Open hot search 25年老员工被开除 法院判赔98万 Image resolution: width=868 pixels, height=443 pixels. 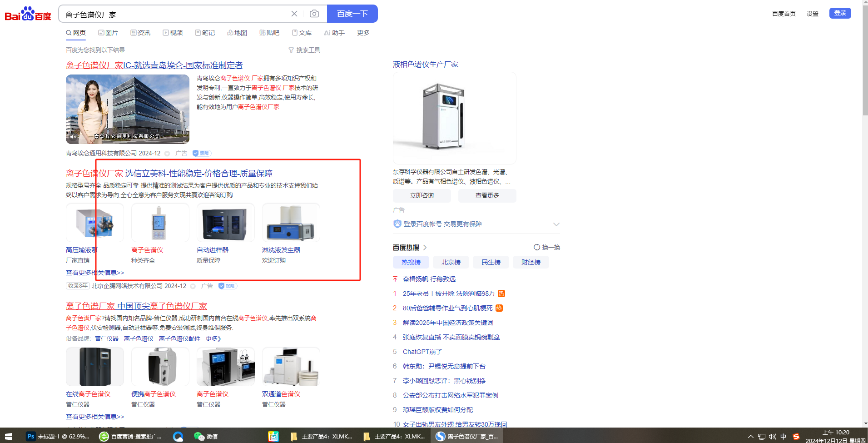(449, 294)
